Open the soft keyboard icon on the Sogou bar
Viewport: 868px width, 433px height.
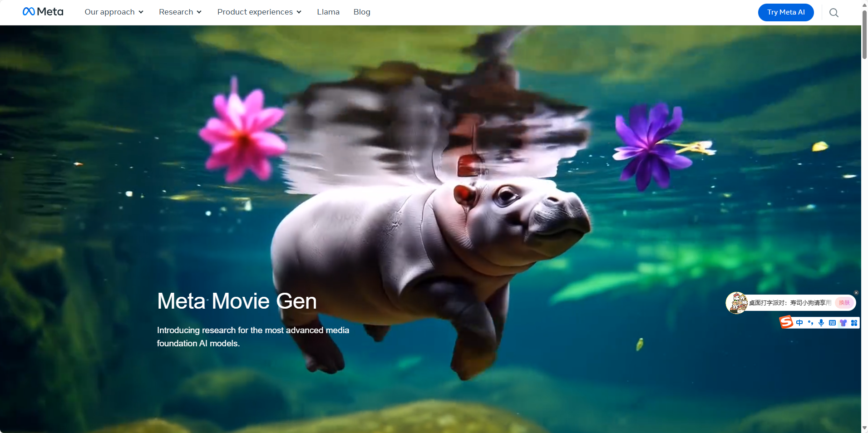click(x=832, y=323)
